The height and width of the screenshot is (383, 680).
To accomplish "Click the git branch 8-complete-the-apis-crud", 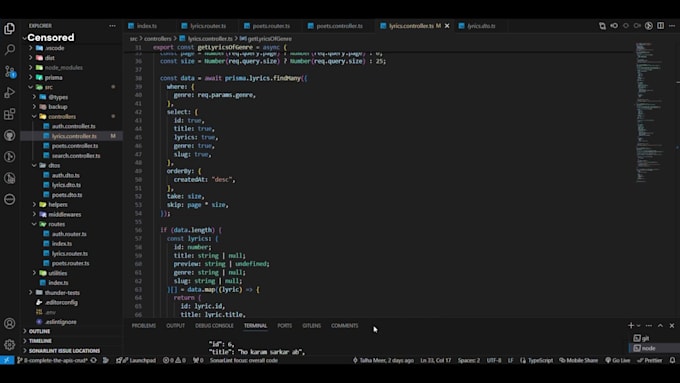I will 53,360.
